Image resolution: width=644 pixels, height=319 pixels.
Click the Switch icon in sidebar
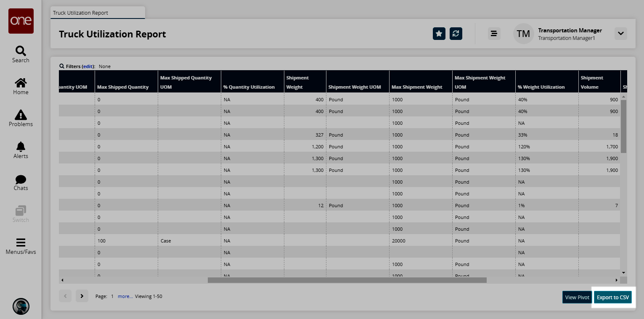pyautogui.click(x=21, y=214)
